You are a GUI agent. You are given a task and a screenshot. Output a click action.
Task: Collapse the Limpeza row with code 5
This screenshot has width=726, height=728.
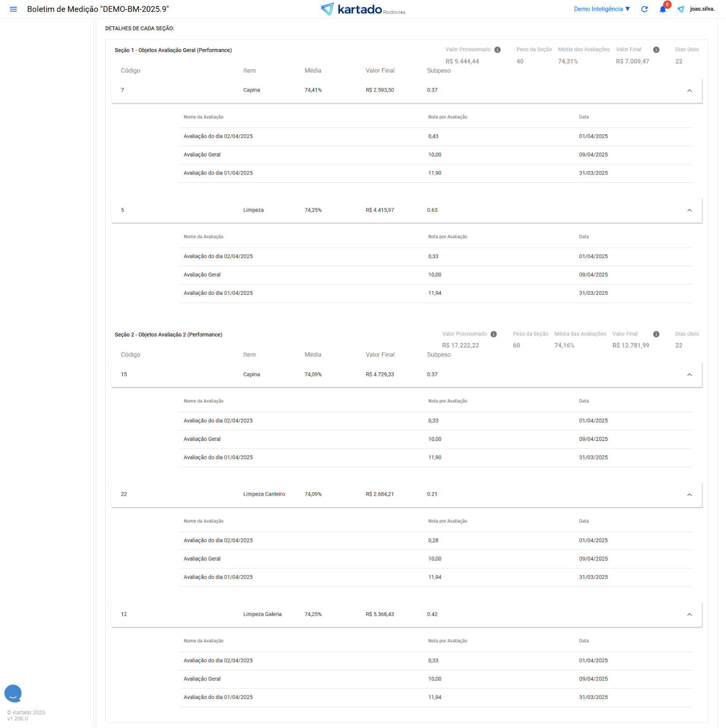tap(689, 210)
